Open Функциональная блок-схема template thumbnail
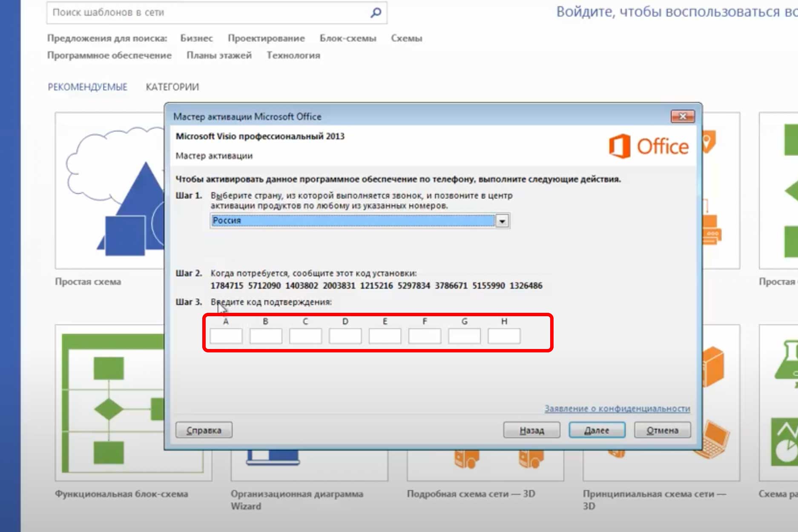The image size is (798, 532). (x=110, y=403)
